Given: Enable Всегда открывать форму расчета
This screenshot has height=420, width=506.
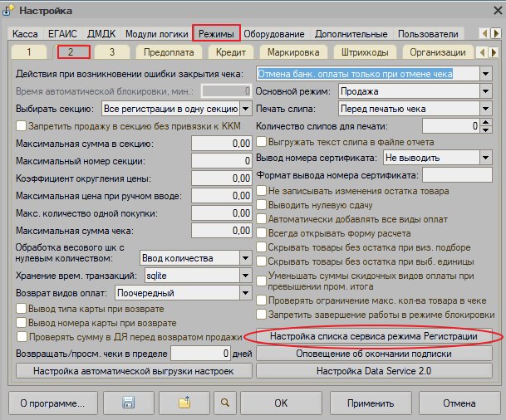Looking at the screenshot, I should (x=262, y=233).
